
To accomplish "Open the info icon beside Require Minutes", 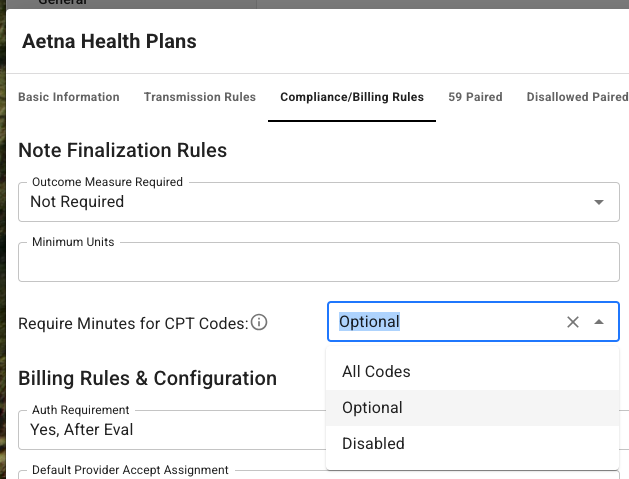I will [x=259, y=323].
